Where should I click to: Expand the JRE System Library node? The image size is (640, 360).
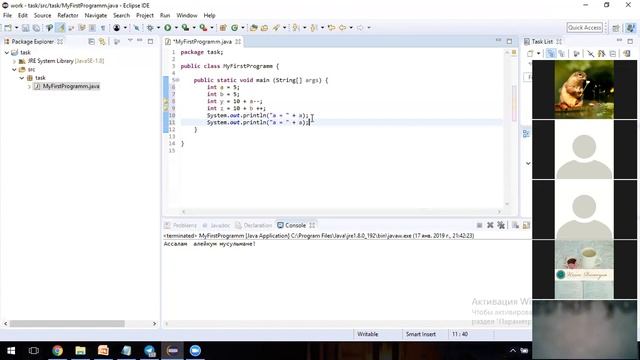pos(14,61)
